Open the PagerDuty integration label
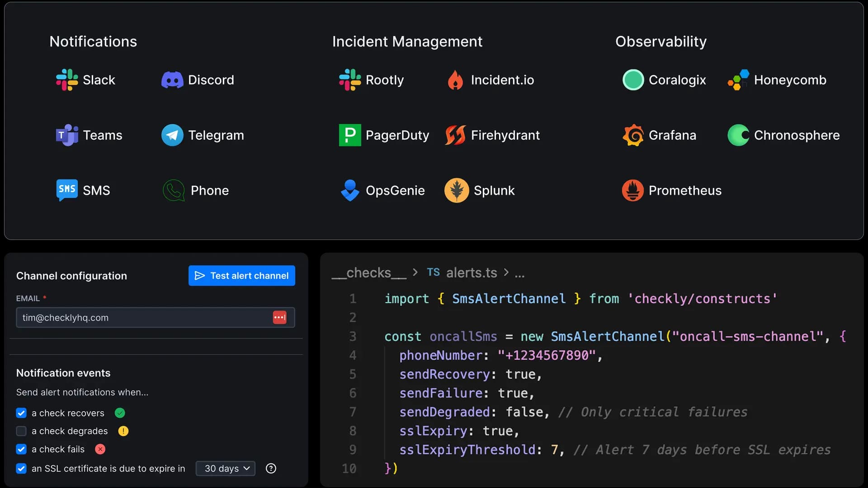This screenshot has height=488, width=868. click(x=397, y=135)
